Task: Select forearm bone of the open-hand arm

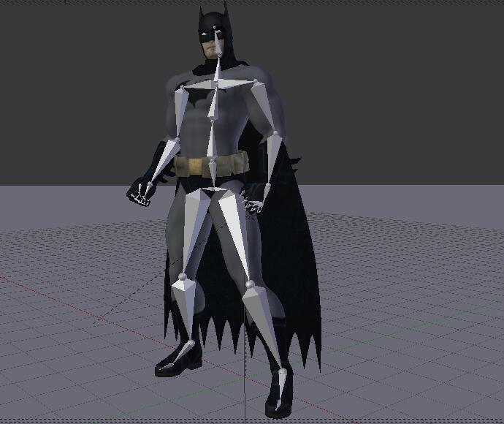Action: [x=272, y=159]
